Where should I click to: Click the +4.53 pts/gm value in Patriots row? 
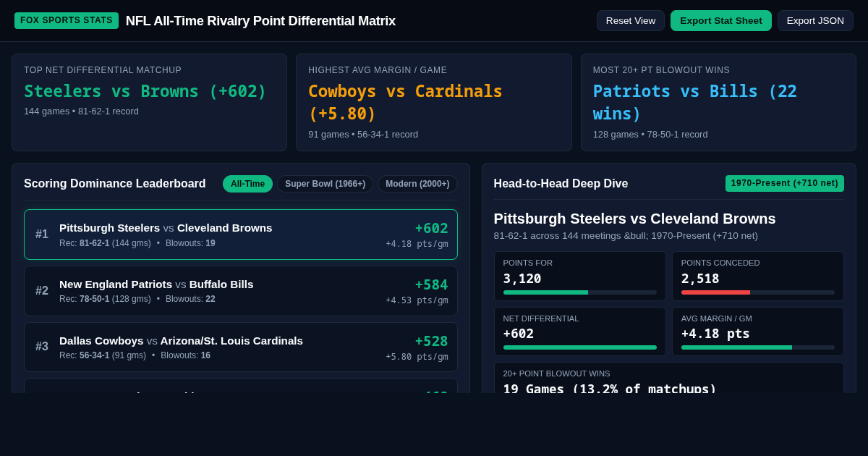tap(417, 300)
